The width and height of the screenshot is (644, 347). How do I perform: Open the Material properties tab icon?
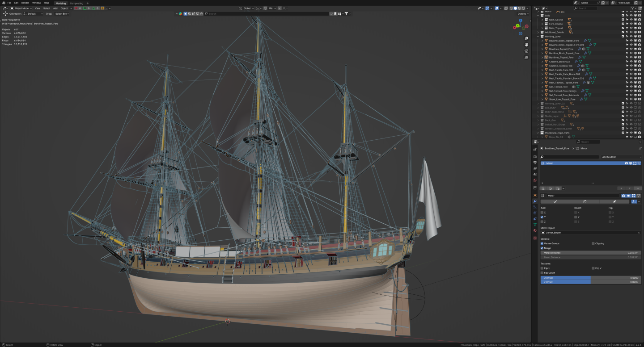click(x=535, y=230)
